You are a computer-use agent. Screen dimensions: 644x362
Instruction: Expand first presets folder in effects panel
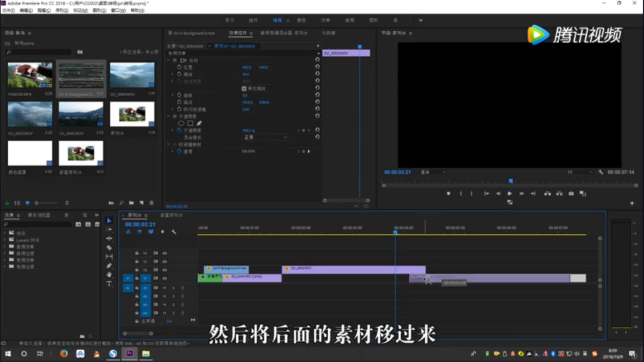5,233
